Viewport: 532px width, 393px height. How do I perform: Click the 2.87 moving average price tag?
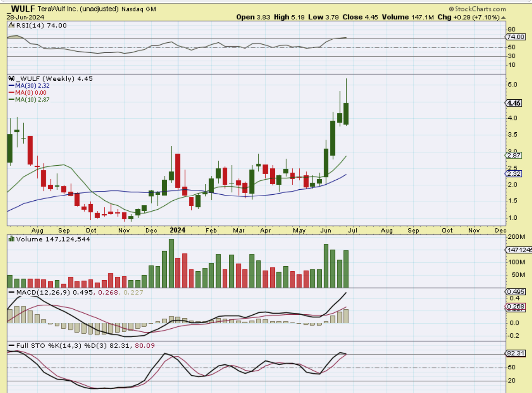click(x=515, y=156)
